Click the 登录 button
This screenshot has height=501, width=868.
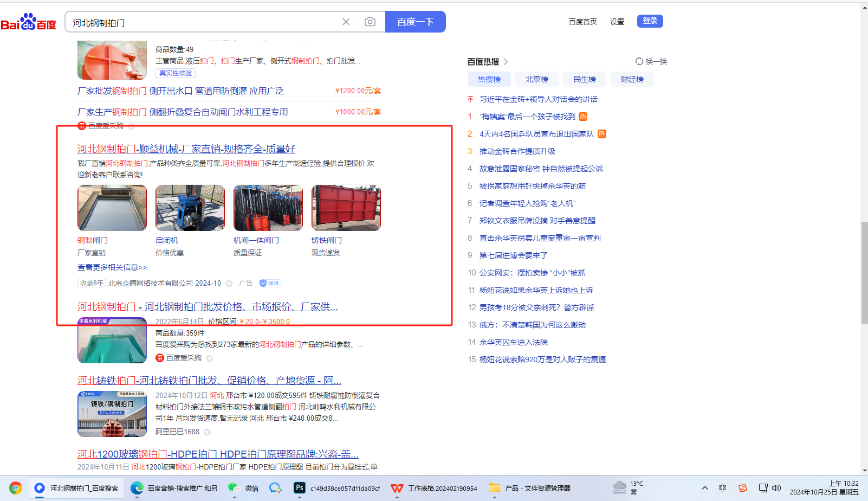[650, 21]
